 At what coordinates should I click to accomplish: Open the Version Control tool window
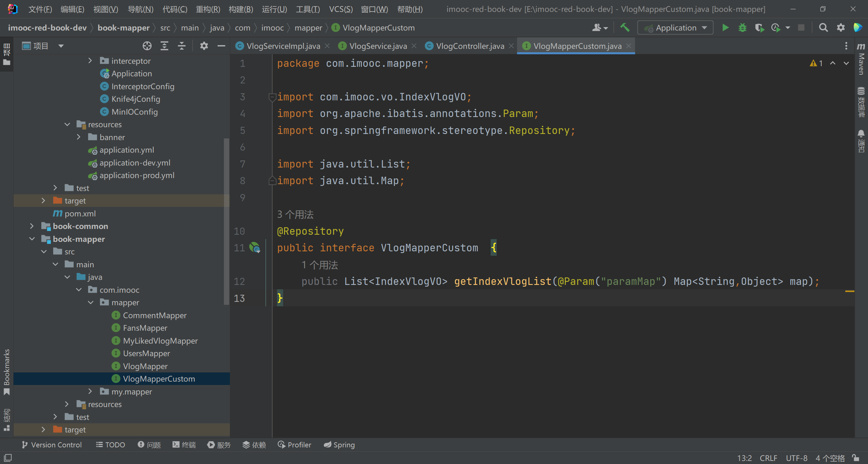pyautogui.click(x=52, y=445)
